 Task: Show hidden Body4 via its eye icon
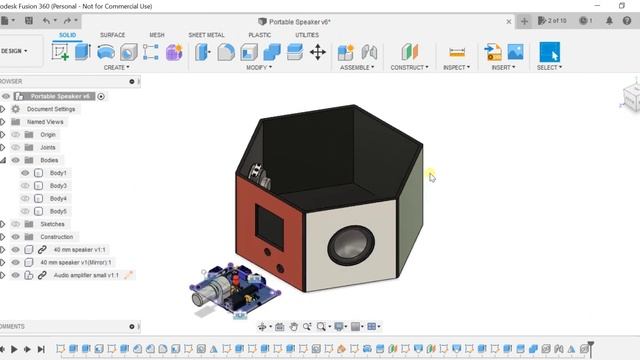click(25, 199)
